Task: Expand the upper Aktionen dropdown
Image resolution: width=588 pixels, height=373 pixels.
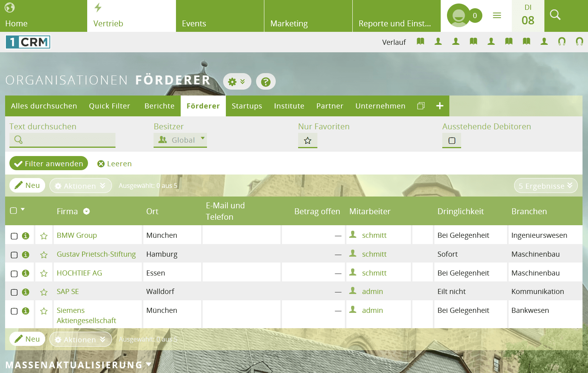Action: click(81, 186)
